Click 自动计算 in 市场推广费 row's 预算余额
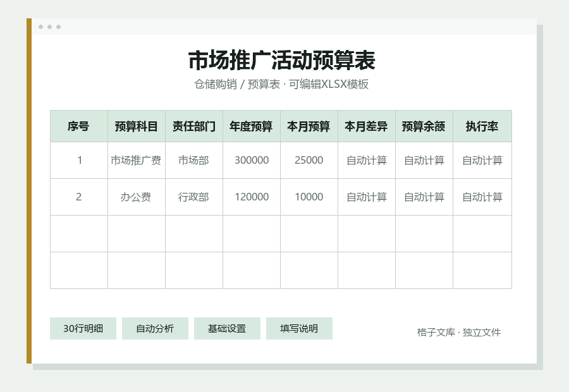Viewport: 569px width, 392px height. 424,160
